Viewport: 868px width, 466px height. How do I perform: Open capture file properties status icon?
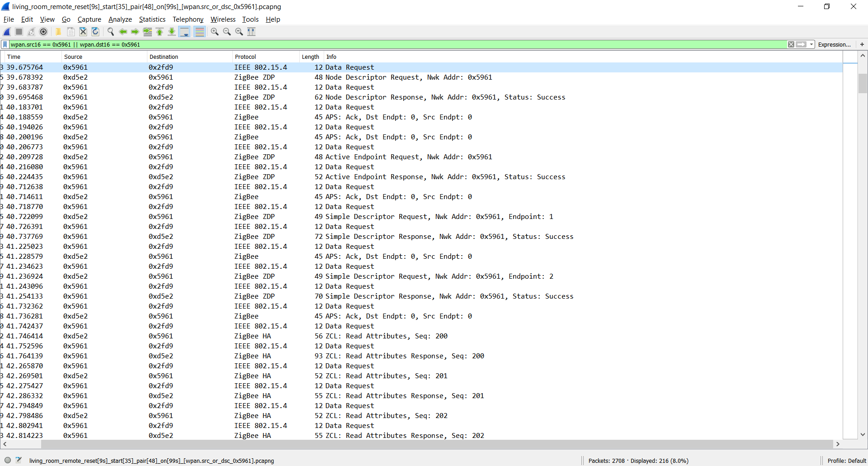pyautogui.click(x=19, y=461)
